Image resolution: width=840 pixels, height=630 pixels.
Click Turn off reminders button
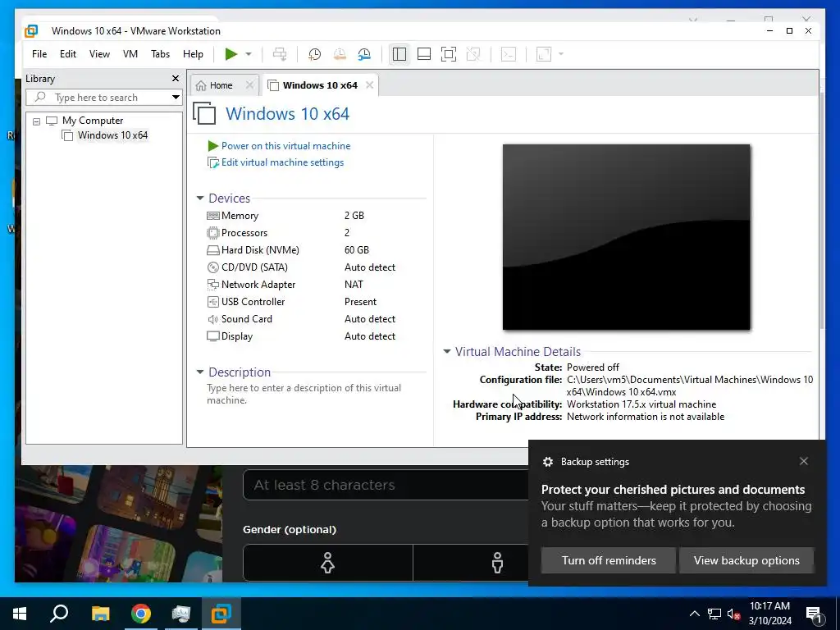pos(609,560)
